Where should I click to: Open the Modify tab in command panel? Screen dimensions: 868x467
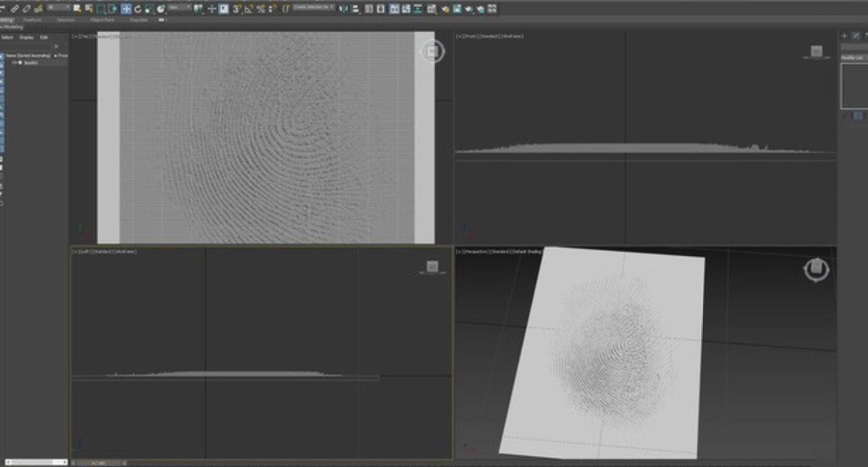point(856,36)
